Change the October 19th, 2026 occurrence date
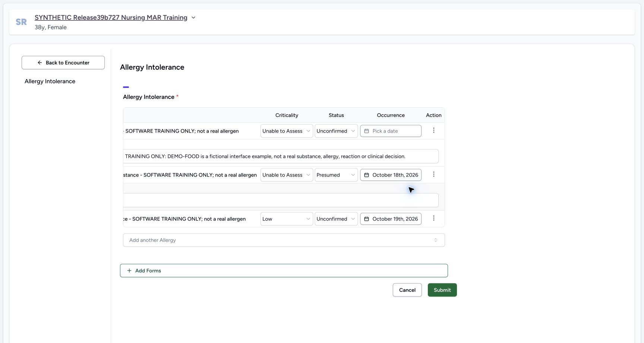 click(x=391, y=219)
